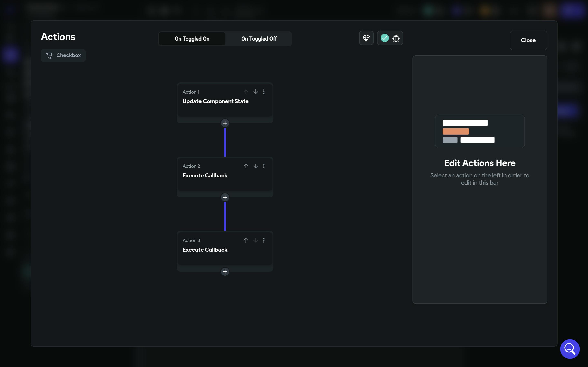Select Action 3 Execute Callback card
The height and width of the screenshot is (367, 588).
click(205, 250)
